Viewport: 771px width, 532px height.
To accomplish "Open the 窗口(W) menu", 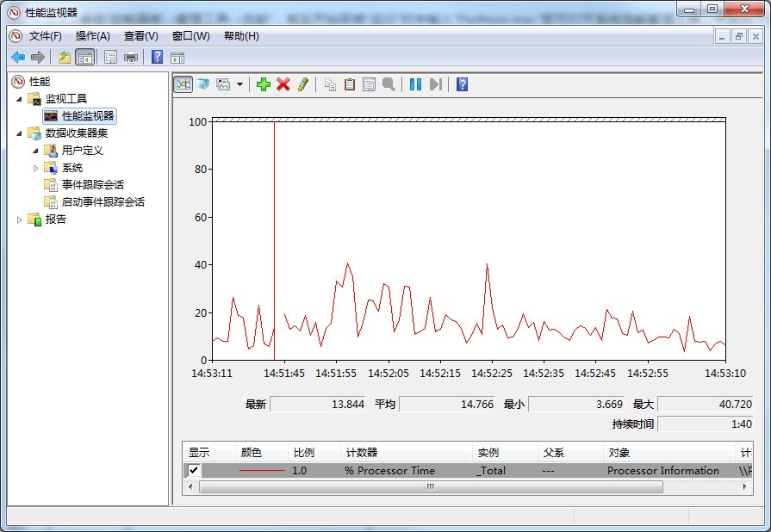I will 190,36.
